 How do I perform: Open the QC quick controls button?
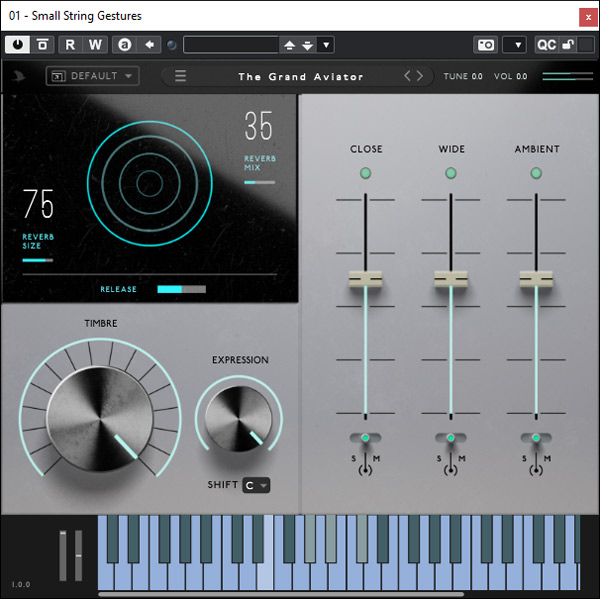pyautogui.click(x=546, y=44)
